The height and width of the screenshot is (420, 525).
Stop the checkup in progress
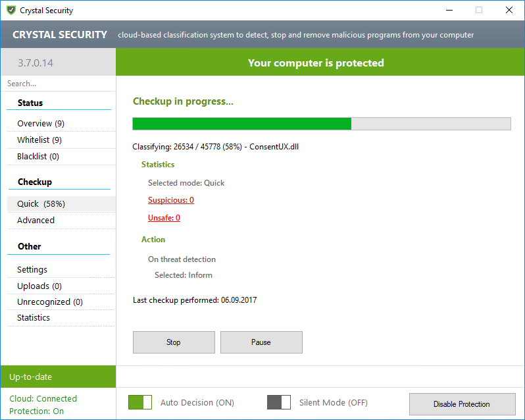pyautogui.click(x=174, y=342)
